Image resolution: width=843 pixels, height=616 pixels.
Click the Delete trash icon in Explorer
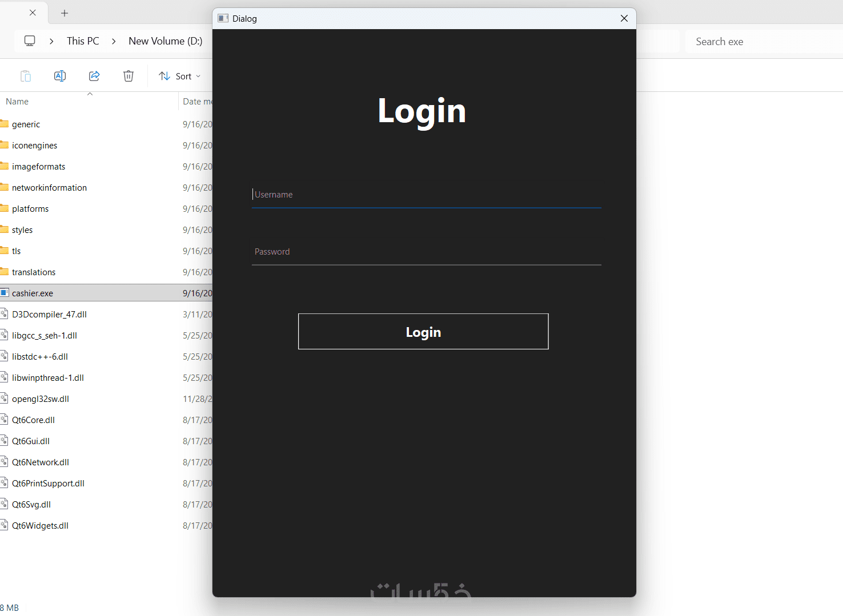[x=129, y=76]
